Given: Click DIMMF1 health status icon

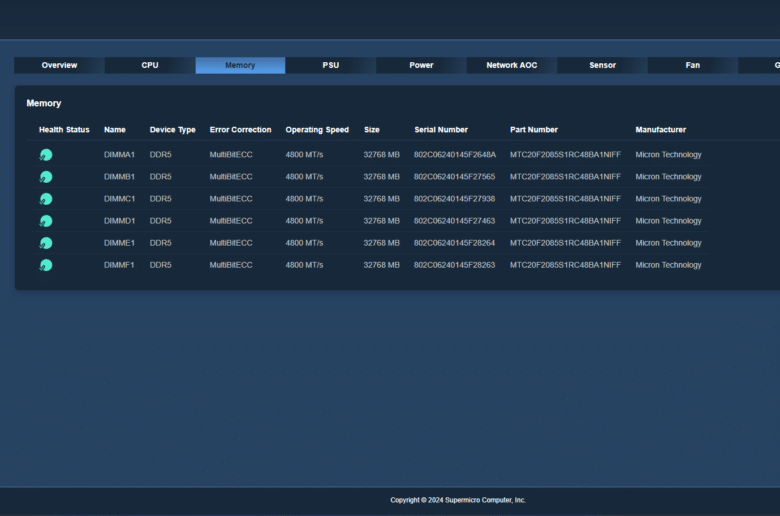Looking at the screenshot, I should [x=46, y=265].
